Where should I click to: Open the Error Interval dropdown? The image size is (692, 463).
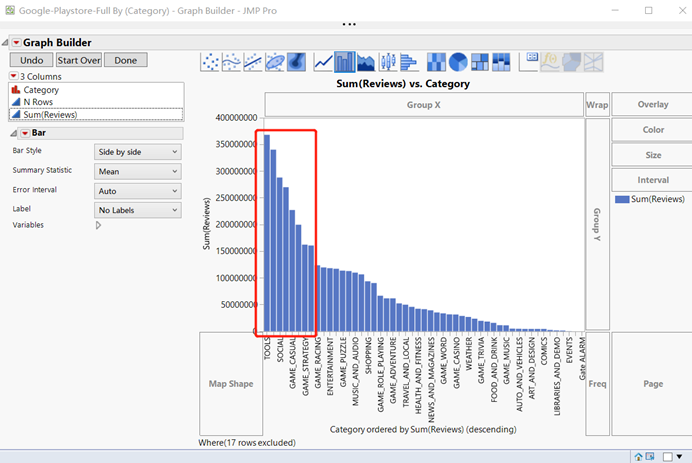138,191
